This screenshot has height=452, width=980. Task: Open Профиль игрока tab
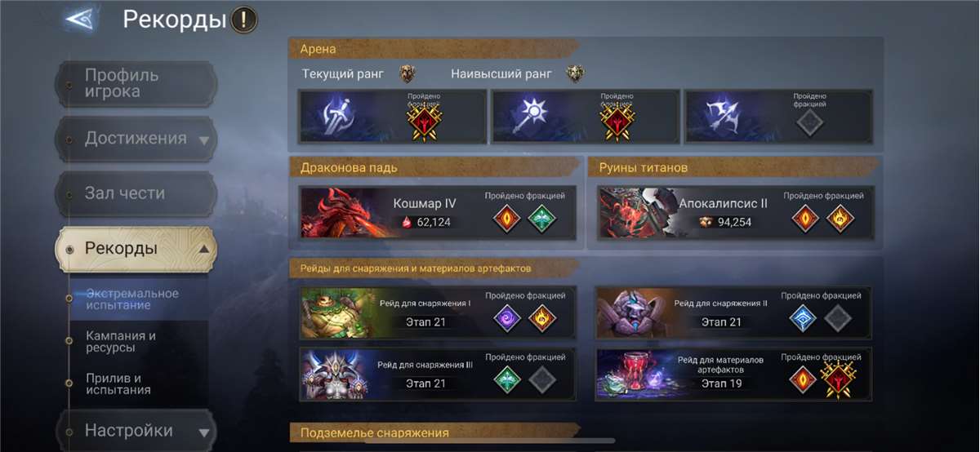click(136, 83)
